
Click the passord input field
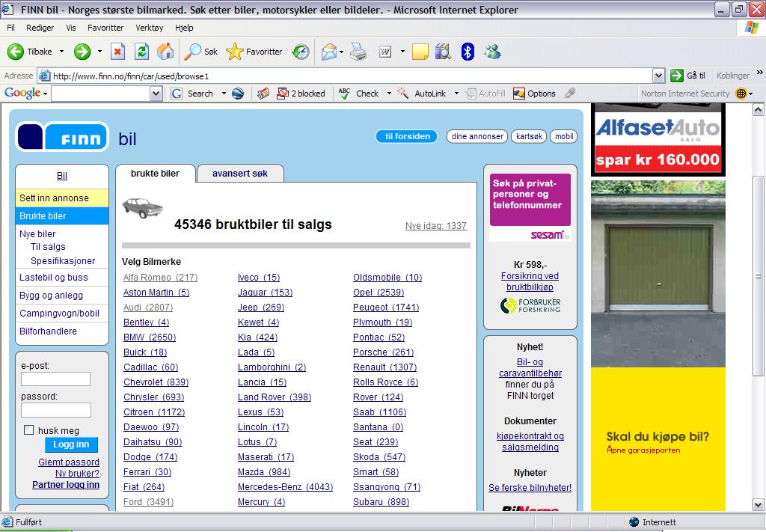55,410
